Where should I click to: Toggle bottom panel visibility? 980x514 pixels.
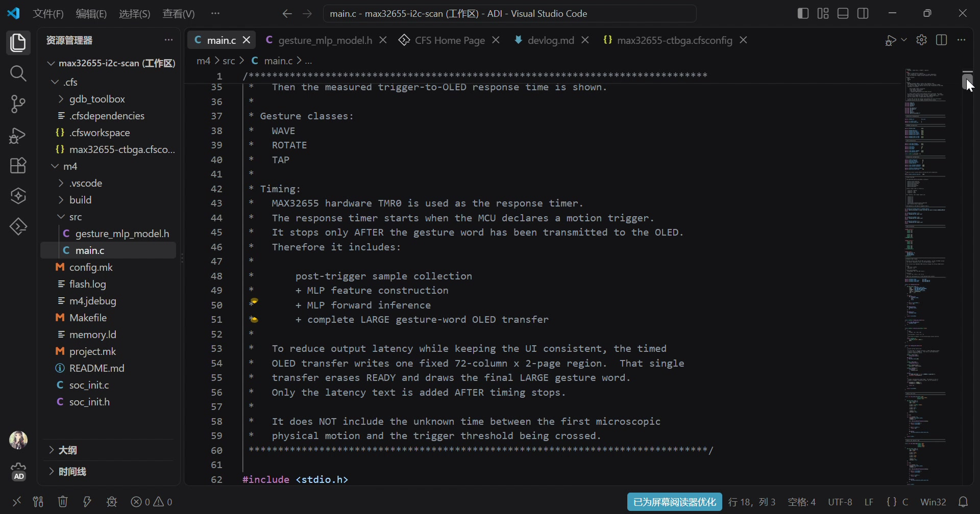843,13
